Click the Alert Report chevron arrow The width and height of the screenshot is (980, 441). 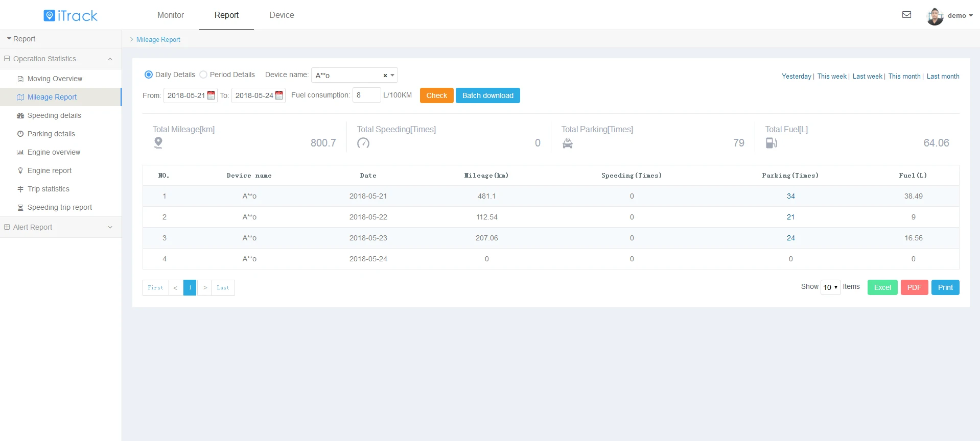(x=110, y=227)
